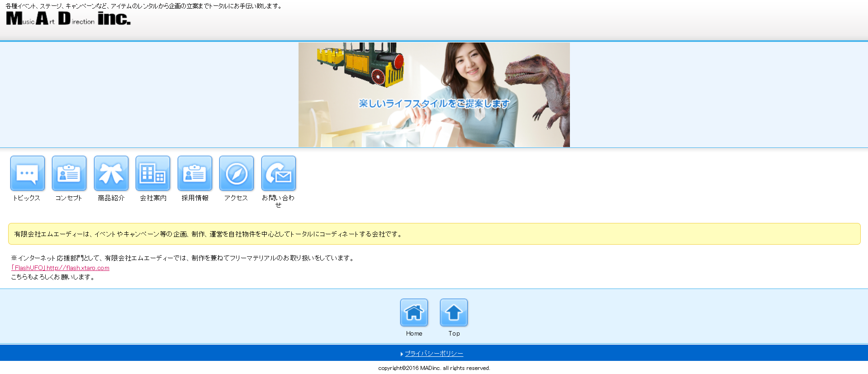Screen dimensions: 868x374
Task: Open the 会社案内 building icon
Action: coord(153,173)
